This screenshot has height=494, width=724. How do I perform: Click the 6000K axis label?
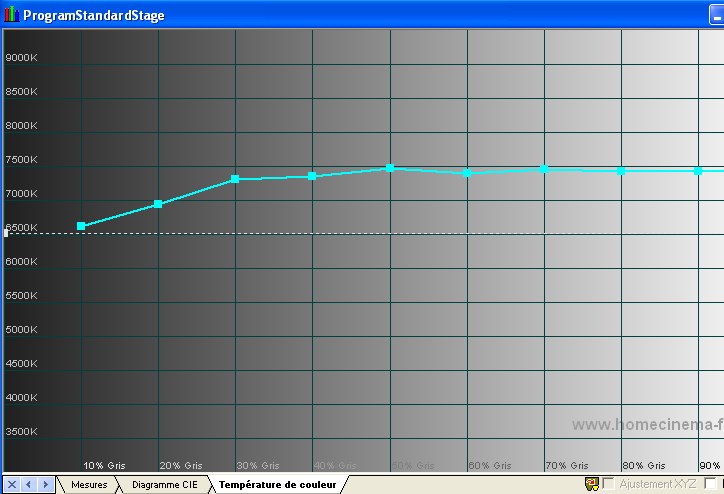click(x=21, y=261)
